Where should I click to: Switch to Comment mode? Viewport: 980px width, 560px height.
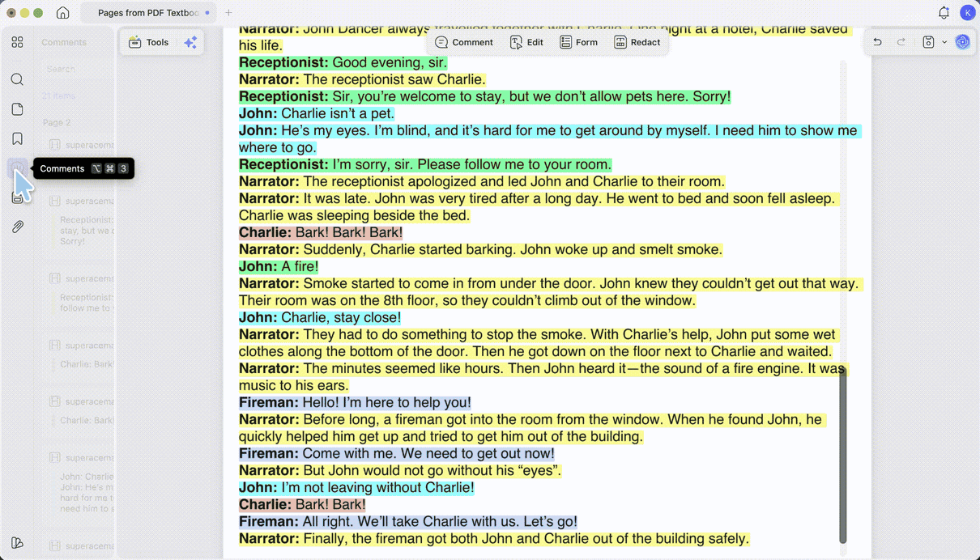tap(464, 42)
